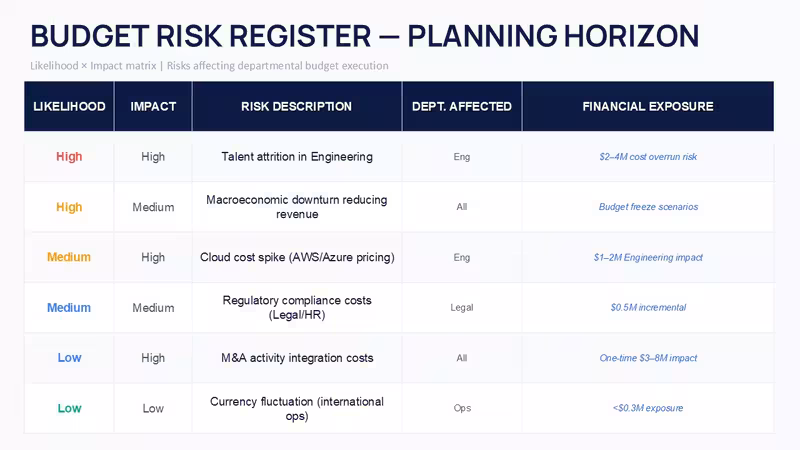Click the $1–2M Engineering impact text
This screenshot has height=450, width=800.
tap(648, 257)
